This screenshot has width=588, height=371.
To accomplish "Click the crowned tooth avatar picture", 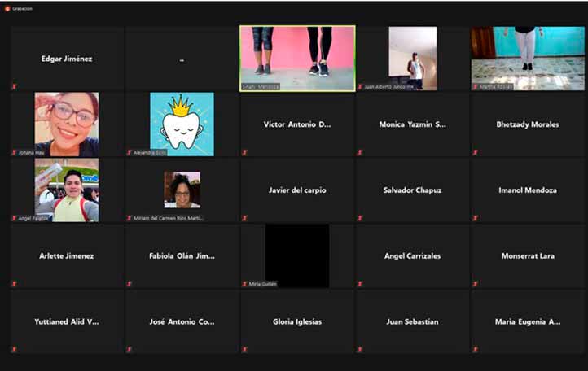I will point(182,124).
